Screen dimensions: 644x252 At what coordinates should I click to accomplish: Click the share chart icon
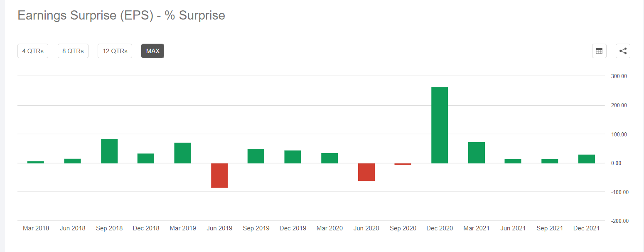pyautogui.click(x=623, y=51)
